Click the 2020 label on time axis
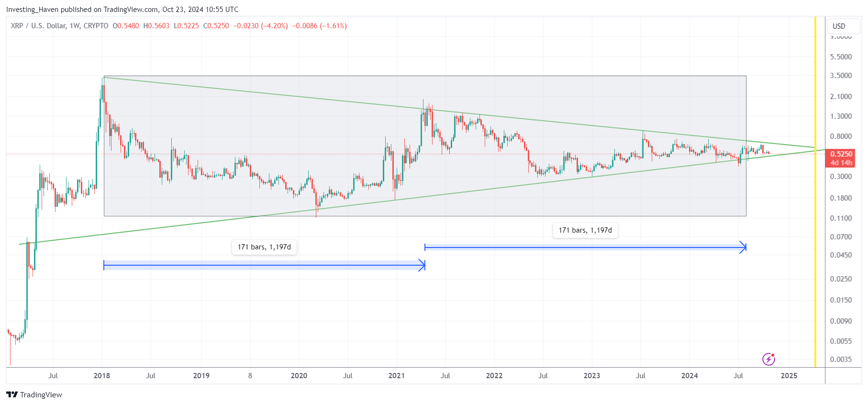The height and width of the screenshot is (405, 868). click(x=299, y=376)
